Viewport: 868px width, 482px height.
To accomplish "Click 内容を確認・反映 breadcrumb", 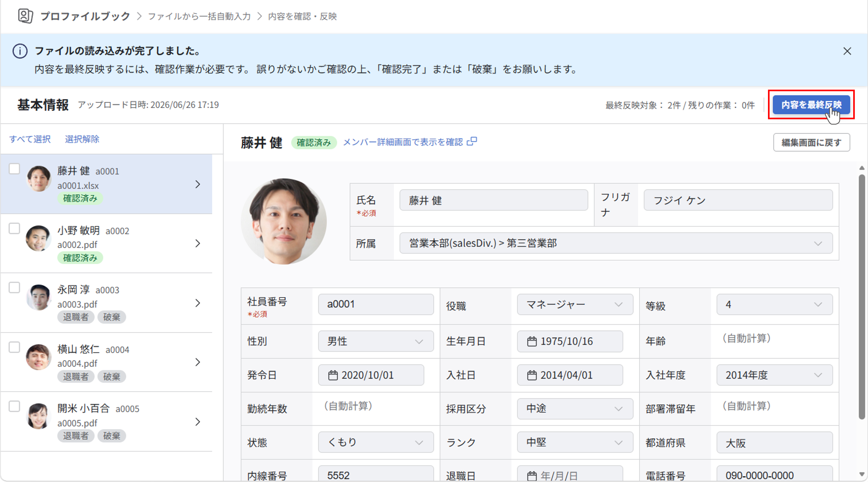I will (302, 16).
